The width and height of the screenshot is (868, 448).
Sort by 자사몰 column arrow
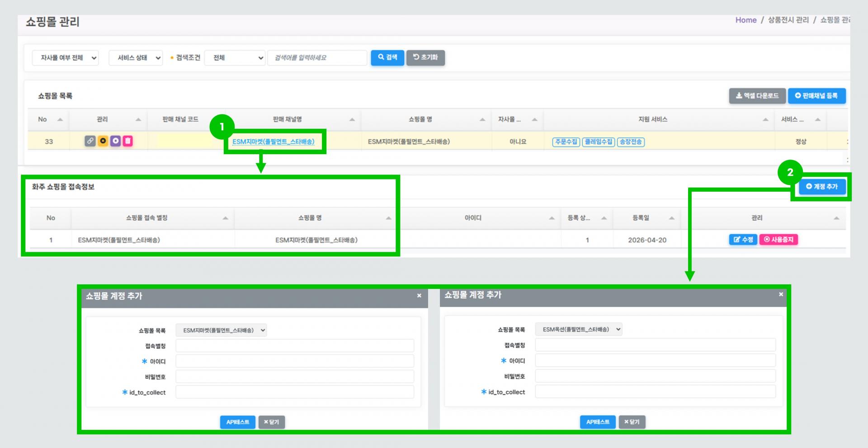click(534, 119)
